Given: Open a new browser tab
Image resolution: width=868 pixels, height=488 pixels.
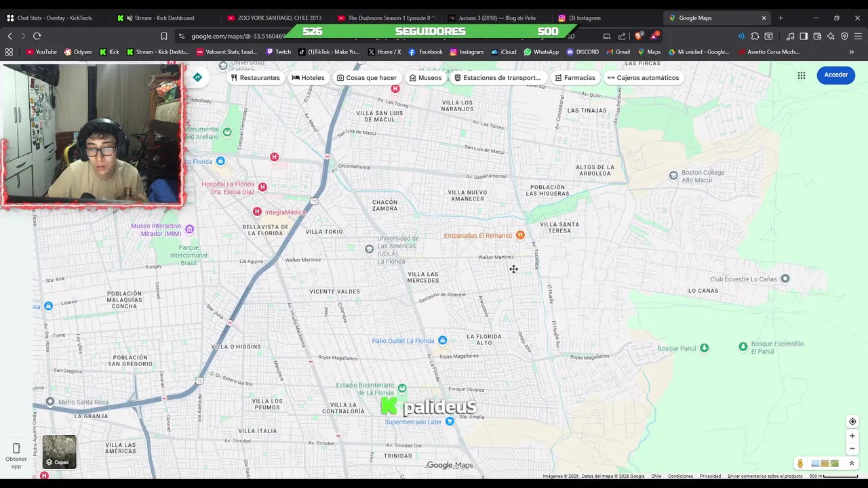Looking at the screenshot, I should [781, 18].
